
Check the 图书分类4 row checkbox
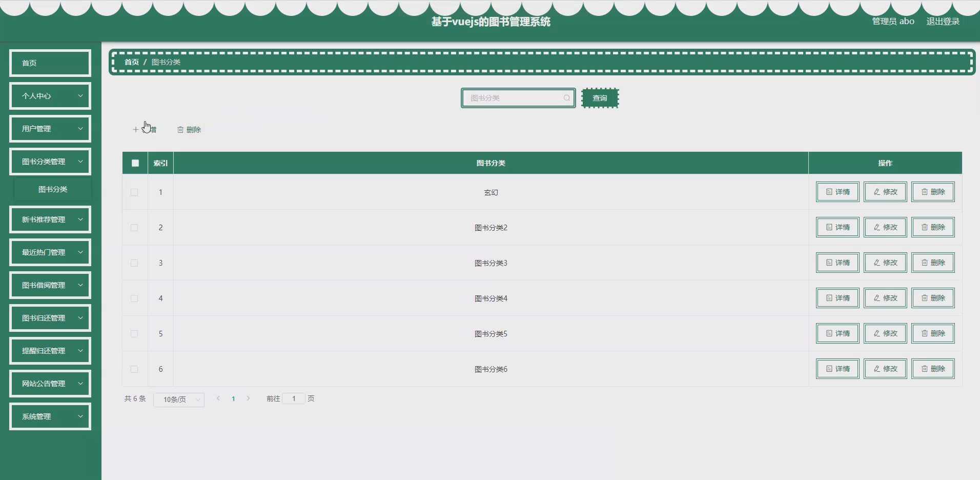(134, 298)
